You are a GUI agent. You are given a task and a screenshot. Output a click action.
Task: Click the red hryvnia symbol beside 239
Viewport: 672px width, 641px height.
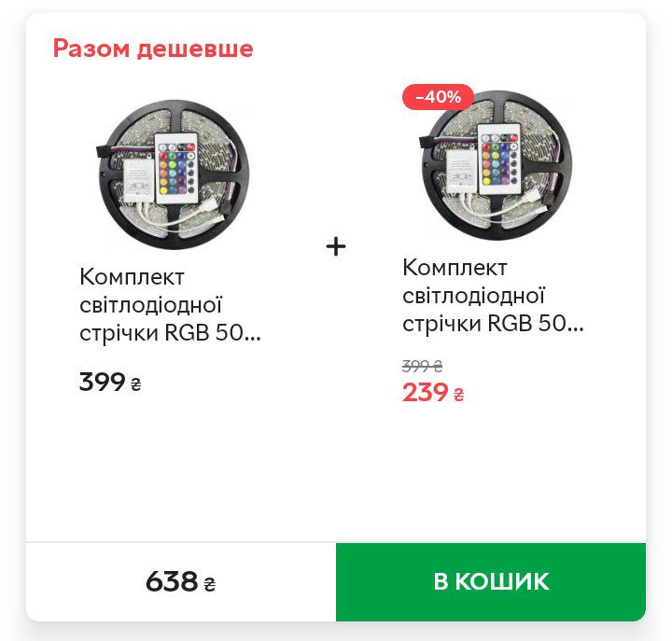458,394
